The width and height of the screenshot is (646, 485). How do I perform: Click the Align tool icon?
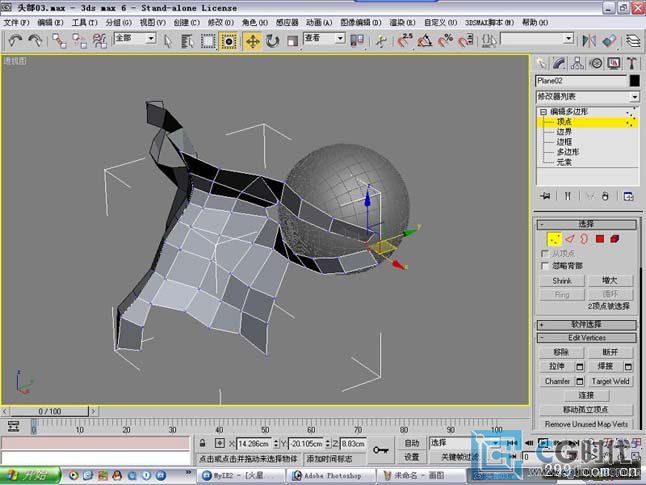pos(609,40)
